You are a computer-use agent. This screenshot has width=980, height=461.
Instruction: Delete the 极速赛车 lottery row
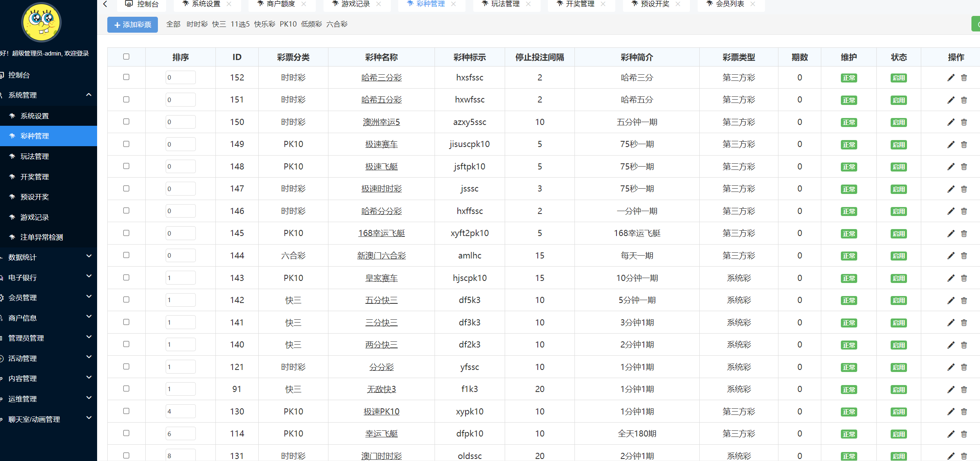pos(964,144)
